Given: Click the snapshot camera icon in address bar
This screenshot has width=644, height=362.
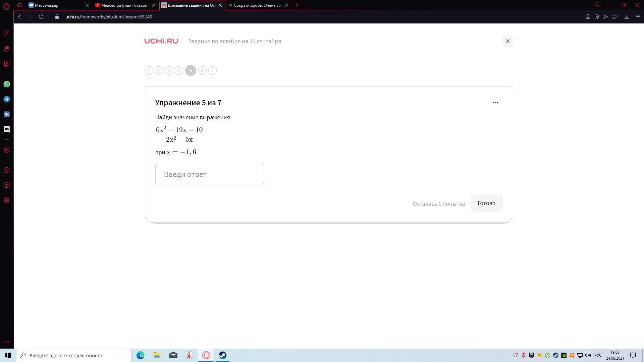Looking at the screenshot, I should pyautogui.click(x=588, y=17).
